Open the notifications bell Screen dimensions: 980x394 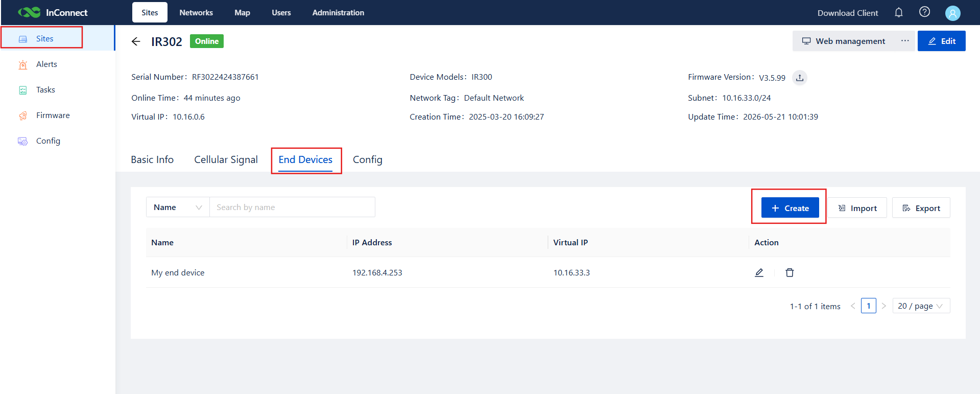[x=899, y=12]
